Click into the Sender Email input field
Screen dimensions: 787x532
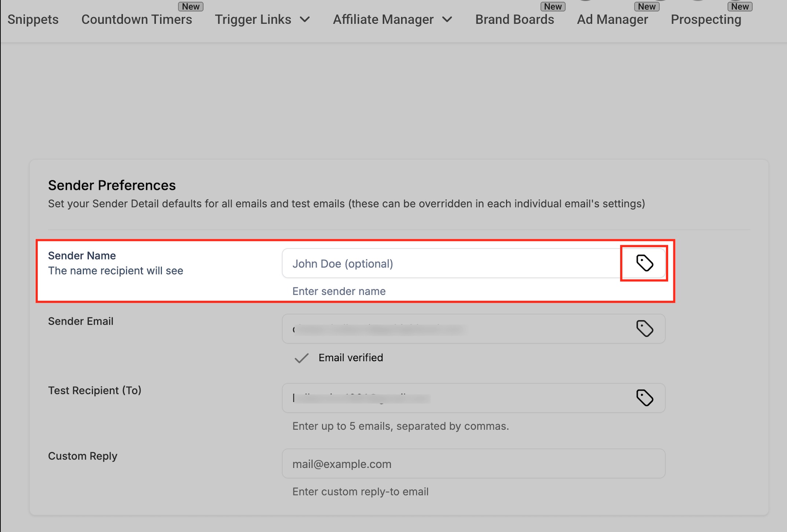pos(451,329)
